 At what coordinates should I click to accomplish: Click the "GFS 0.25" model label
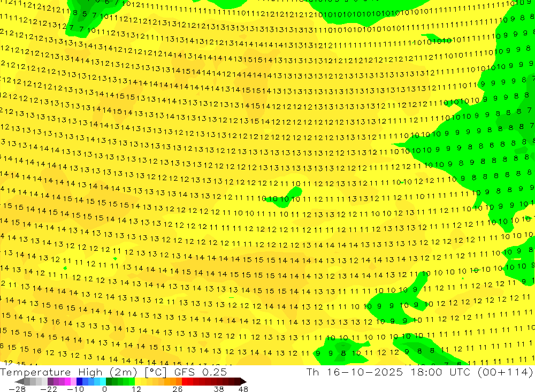(200, 372)
